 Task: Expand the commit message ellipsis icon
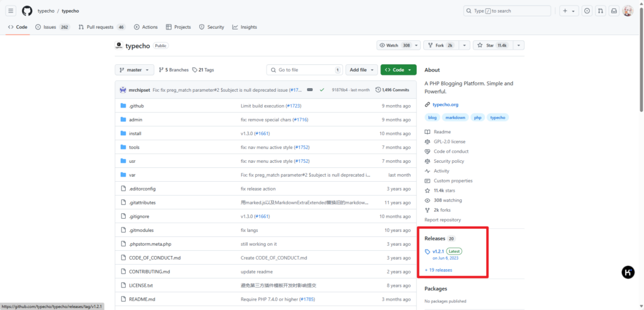tap(310, 89)
